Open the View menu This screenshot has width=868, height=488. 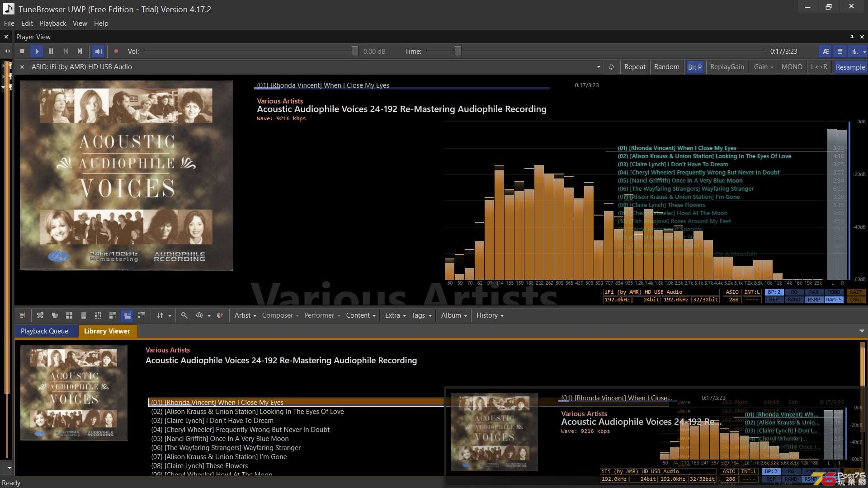coord(80,23)
